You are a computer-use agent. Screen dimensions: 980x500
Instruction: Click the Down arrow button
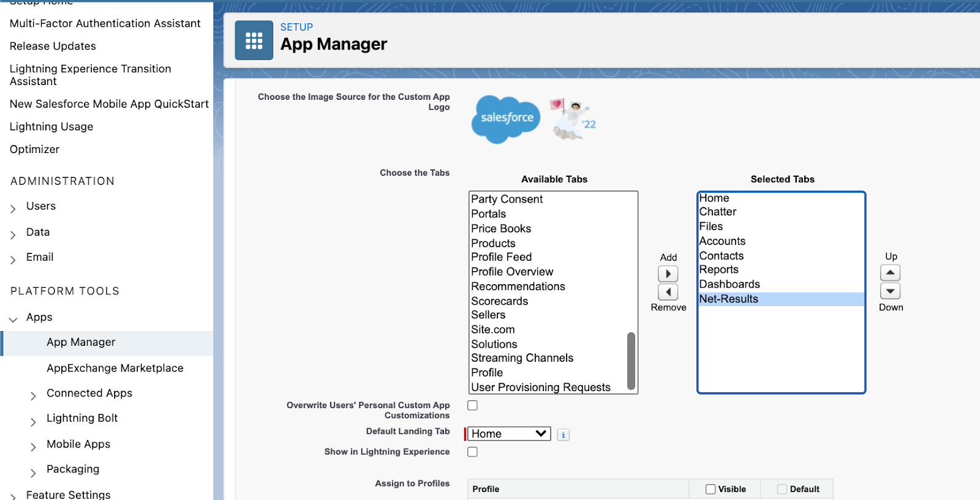pos(890,291)
